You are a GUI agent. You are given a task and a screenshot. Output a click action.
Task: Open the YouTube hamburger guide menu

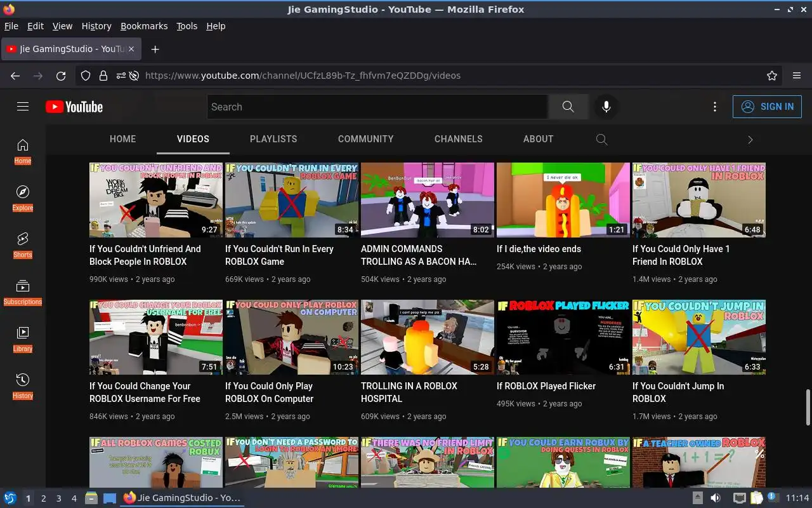(x=23, y=107)
